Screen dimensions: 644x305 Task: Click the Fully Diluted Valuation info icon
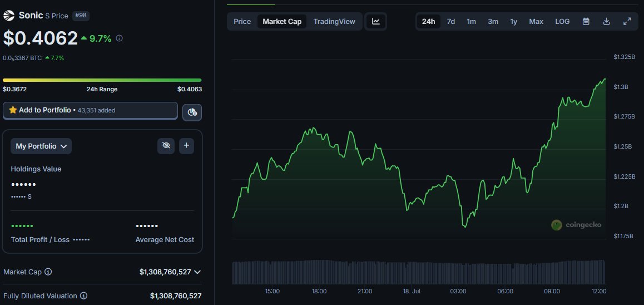(83, 296)
